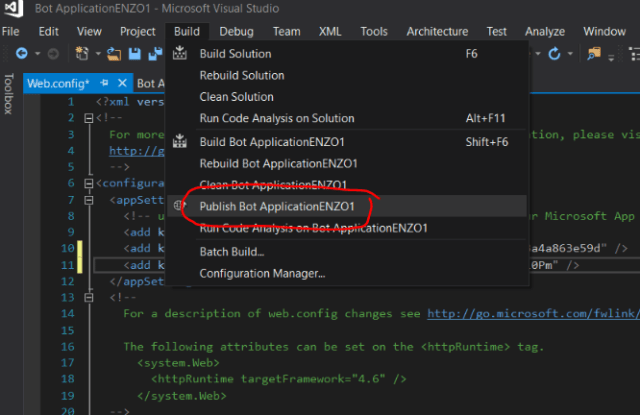Click the New Project toolbar icon

(x=82, y=53)
